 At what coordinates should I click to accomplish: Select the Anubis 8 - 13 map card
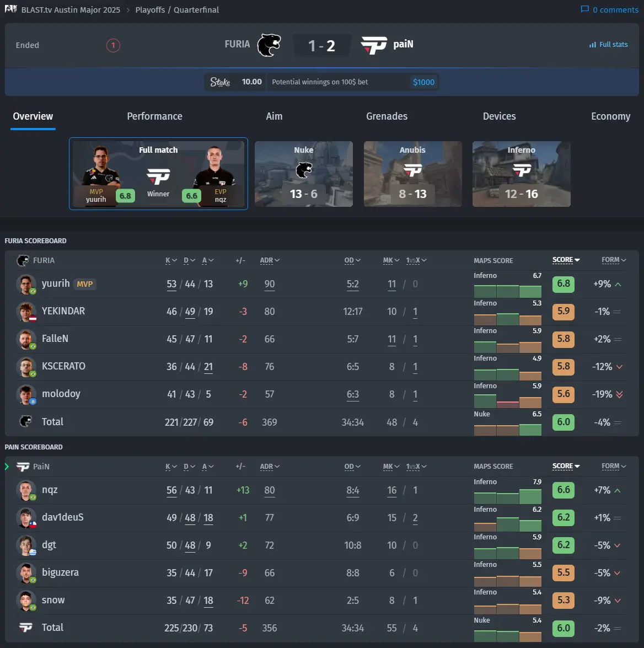[x=412, y=174]
